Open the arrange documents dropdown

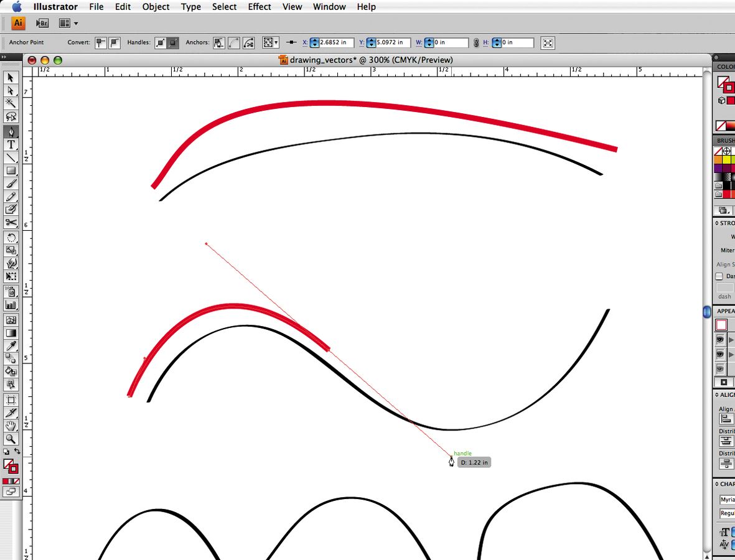68,24
